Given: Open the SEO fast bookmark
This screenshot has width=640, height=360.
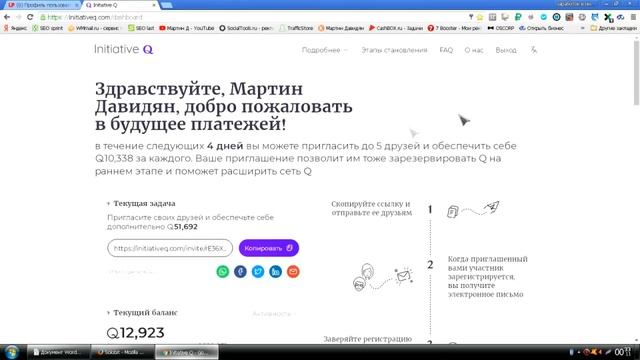Looking at the screenshot, I should click(x=141, y=28).
